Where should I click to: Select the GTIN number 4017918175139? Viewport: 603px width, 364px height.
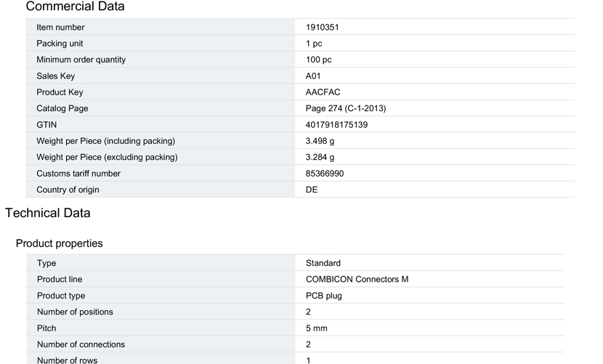(336, 125)
